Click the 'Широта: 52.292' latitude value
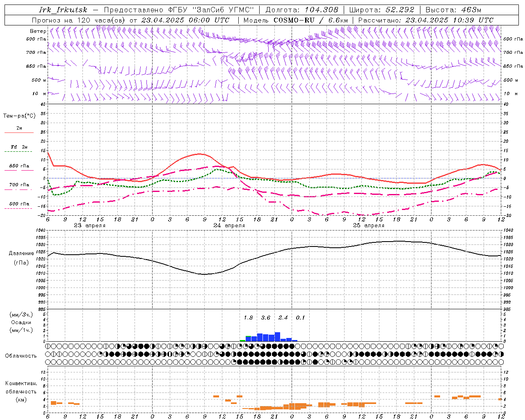The image size is (525, 420). 382,10
